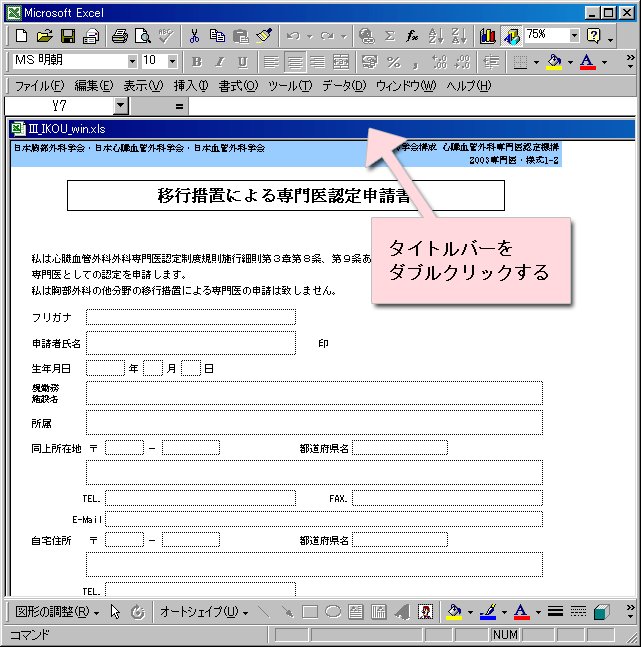The image size is (641, 647).
Task: Select the Rectangle drawing tool
Action: (x=310, y=612)
